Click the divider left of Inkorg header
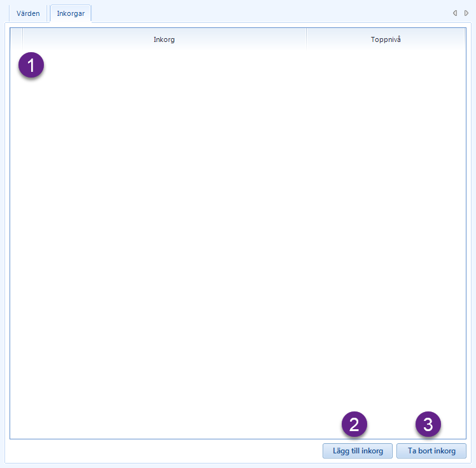Viewport: 476px width, 468px height. pyautogui.click(x=22, y=39)
